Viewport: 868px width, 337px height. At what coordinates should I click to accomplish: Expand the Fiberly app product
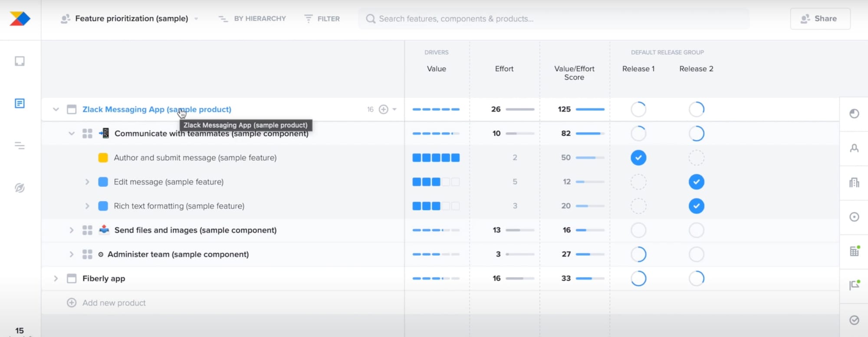(x=56, y=278)
